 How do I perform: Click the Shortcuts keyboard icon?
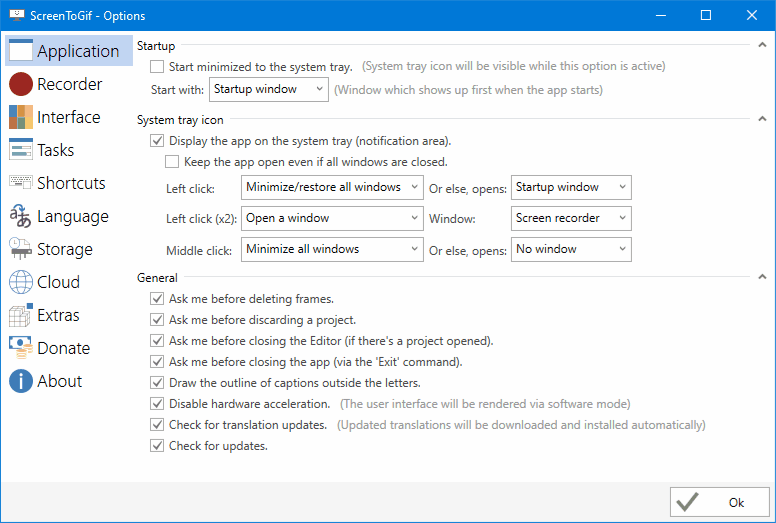click(x=21, y=183)
